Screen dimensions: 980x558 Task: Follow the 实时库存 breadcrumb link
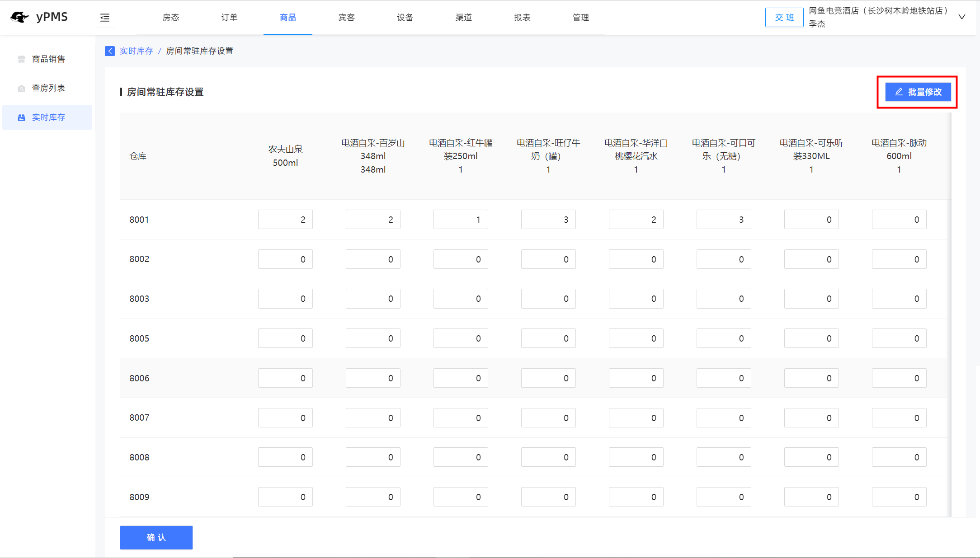click(137, 51)
